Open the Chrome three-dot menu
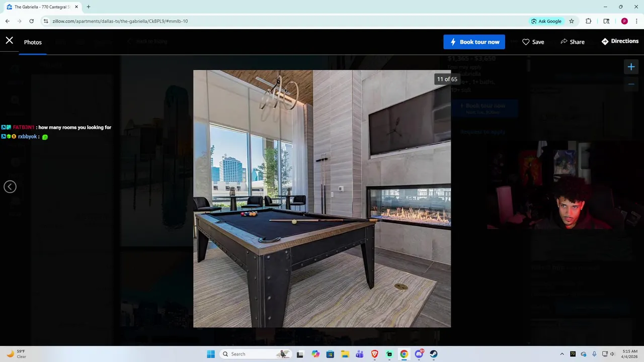This screenshot has height=362, width=644. (637, 21)
